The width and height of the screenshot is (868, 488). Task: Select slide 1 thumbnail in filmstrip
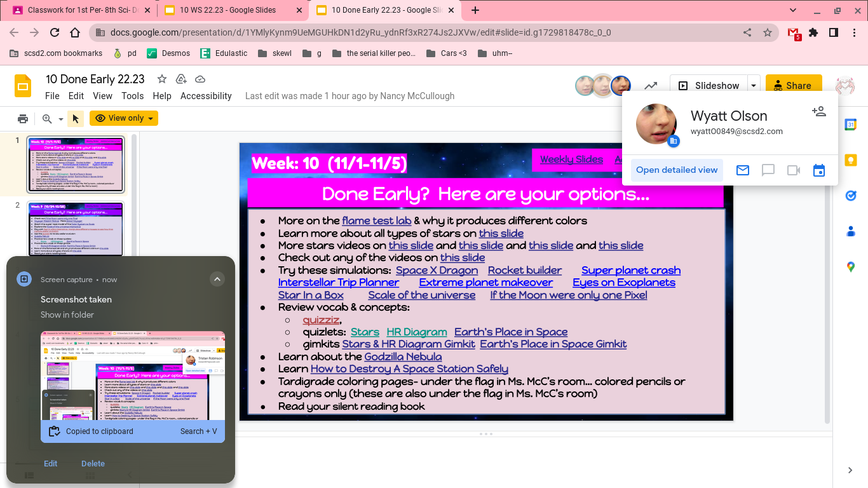coord(76,164)
